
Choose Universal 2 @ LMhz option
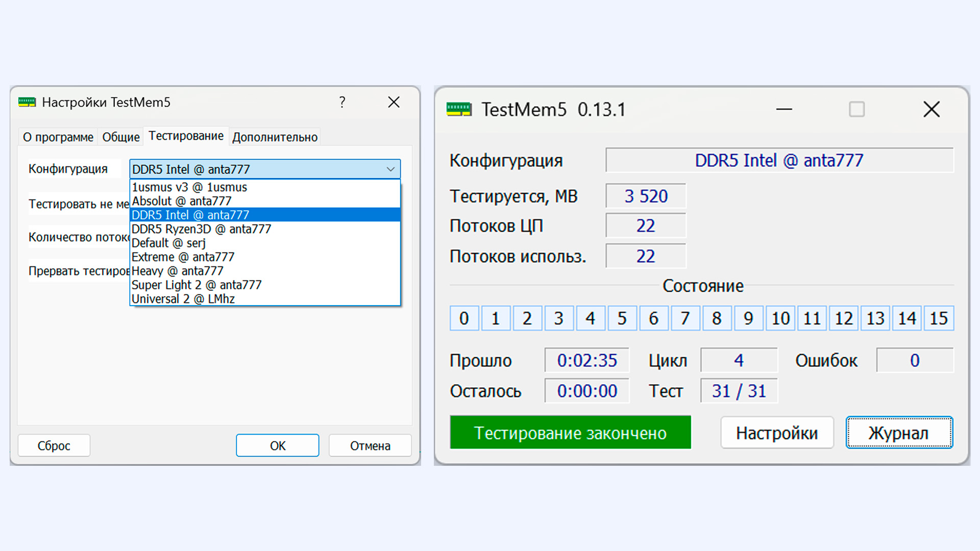183,299
